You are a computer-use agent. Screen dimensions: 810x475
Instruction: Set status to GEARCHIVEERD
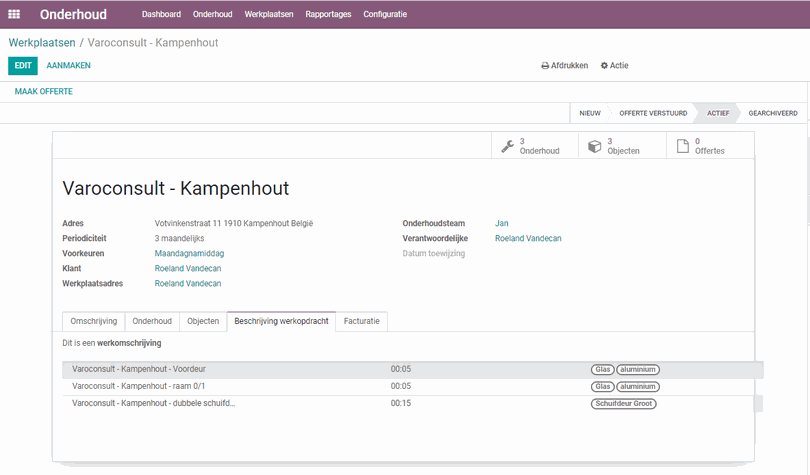[x=773, y=113]
